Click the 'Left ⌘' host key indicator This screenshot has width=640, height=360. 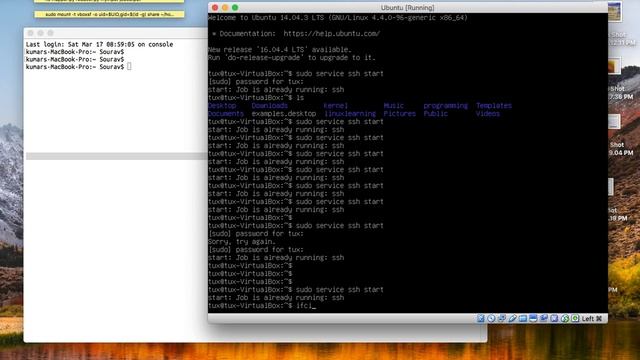(x=592, y=318)
